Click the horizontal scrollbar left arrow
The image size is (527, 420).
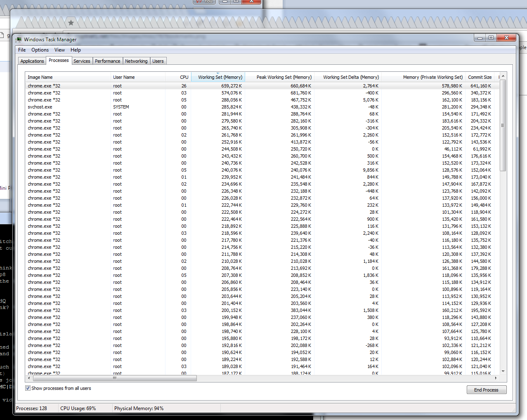[28, 378]
